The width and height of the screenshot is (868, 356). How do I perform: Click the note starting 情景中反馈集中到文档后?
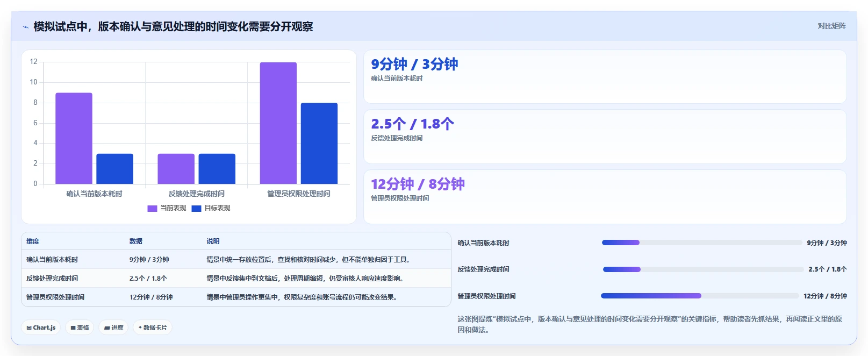coord(307,279)
